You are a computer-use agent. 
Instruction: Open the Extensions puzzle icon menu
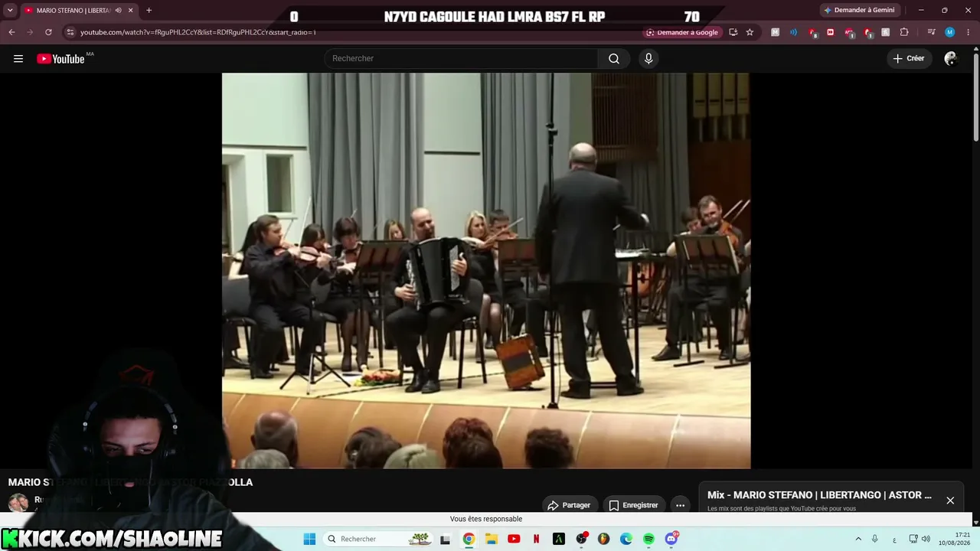coord(904,32)
